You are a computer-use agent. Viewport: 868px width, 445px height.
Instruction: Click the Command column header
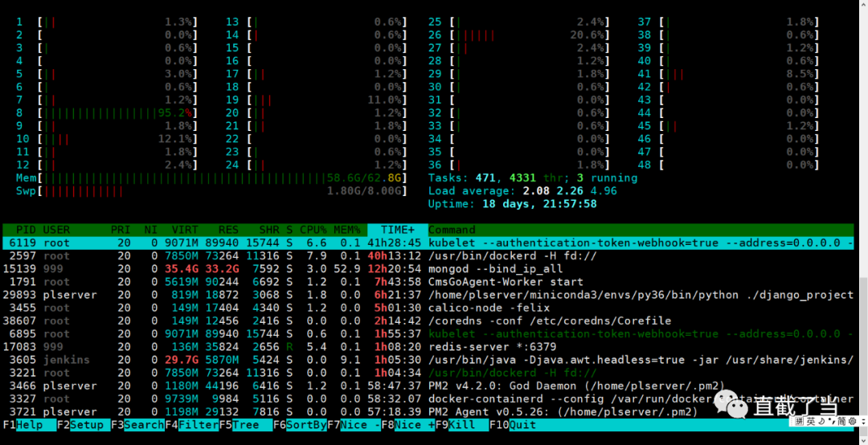coord(452,230)
